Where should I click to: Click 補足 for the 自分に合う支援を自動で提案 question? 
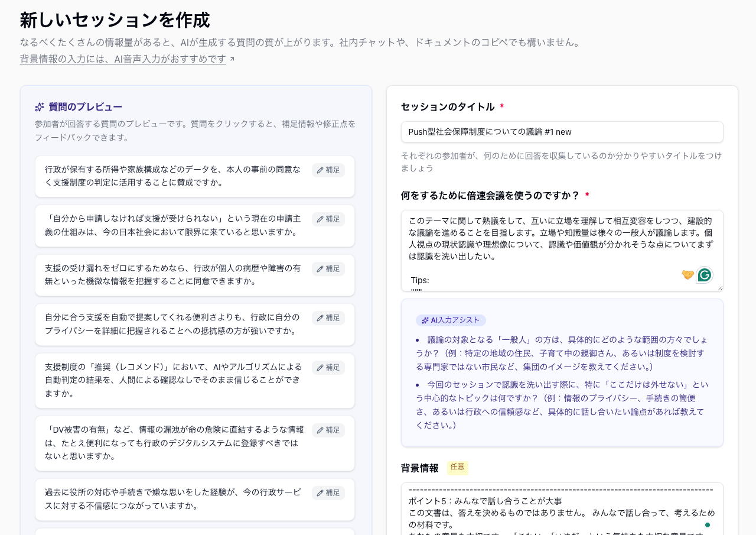[x=328, y=318]
